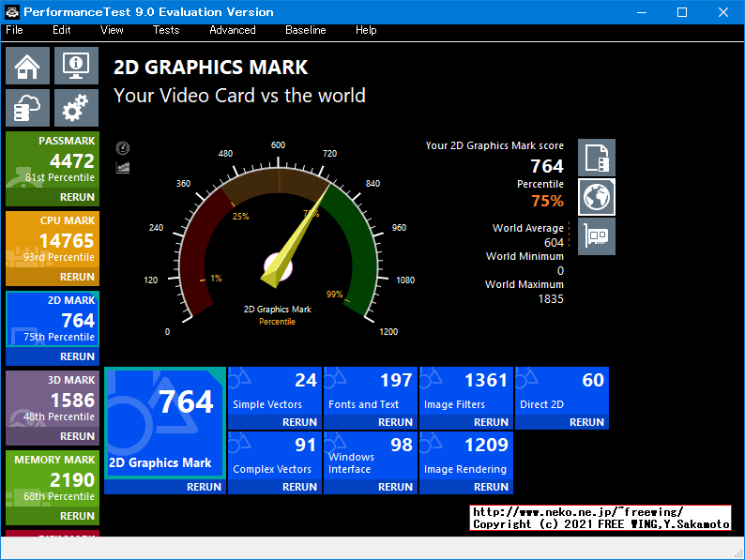Select the world comparison globe icon
745x560 pixels.
[x=597, y=197]
